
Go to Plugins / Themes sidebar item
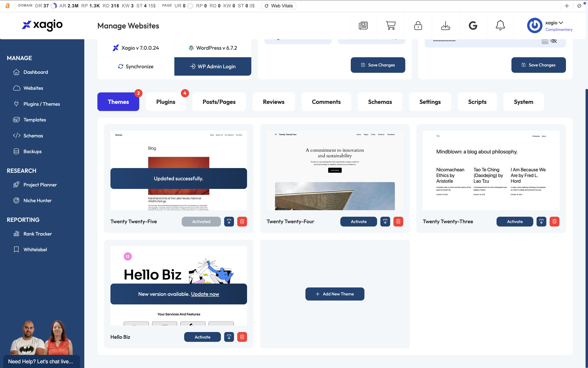pos(37,104)
